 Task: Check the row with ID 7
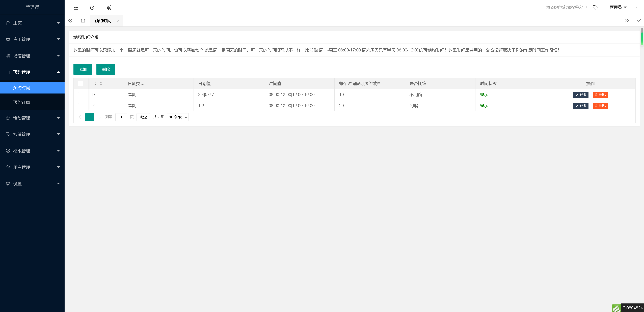tap(81, 106)
